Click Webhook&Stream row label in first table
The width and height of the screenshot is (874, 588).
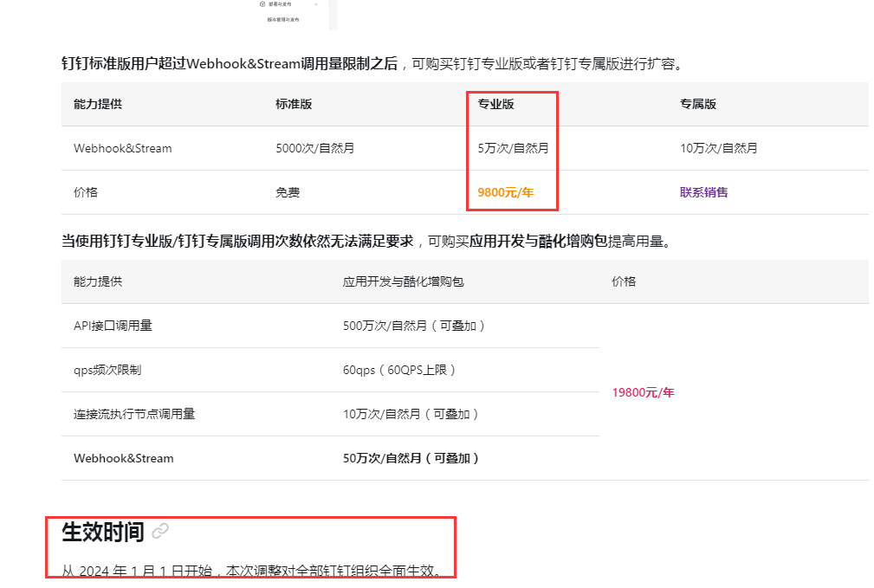coord(123,148)
